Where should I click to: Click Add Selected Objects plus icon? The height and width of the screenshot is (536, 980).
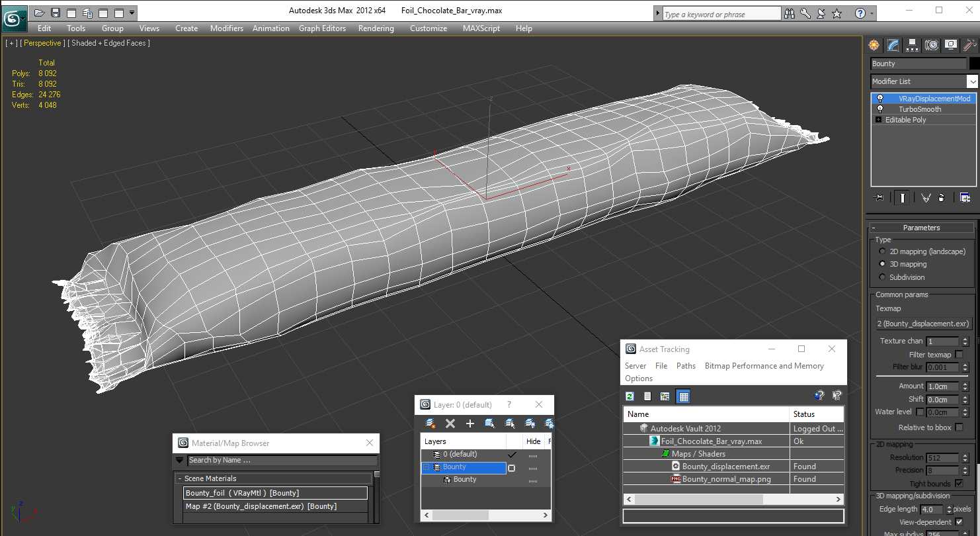(470, 424)
